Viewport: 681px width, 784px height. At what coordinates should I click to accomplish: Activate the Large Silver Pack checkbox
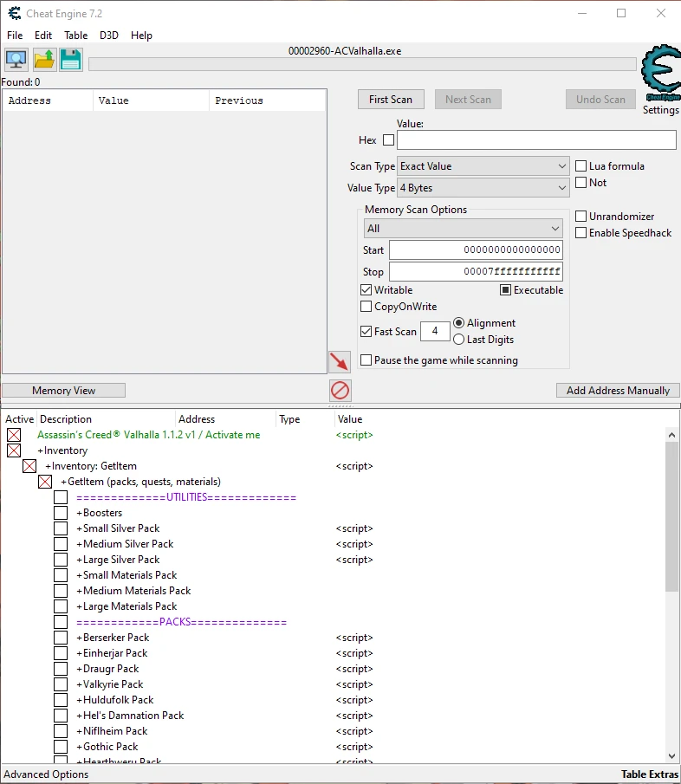click(x=61, y=560)
